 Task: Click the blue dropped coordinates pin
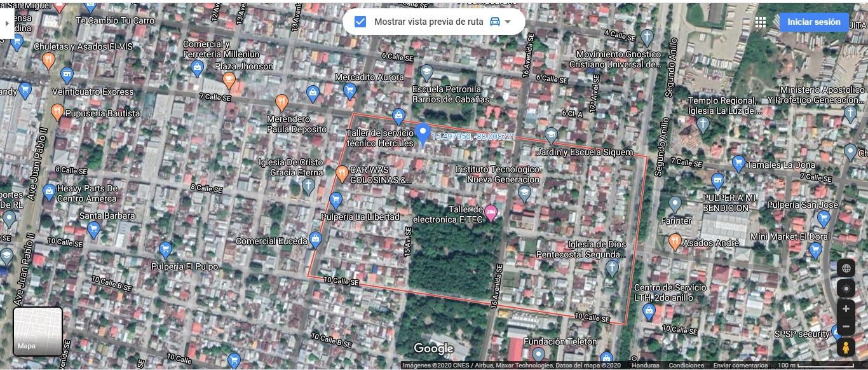pyautogui.click(x=423, y=135)
